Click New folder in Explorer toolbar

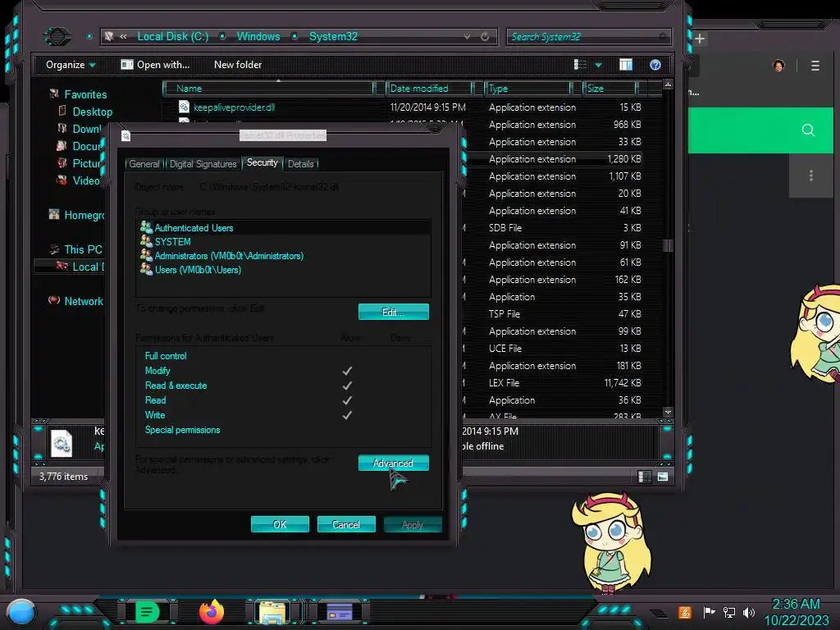[238, 65]
